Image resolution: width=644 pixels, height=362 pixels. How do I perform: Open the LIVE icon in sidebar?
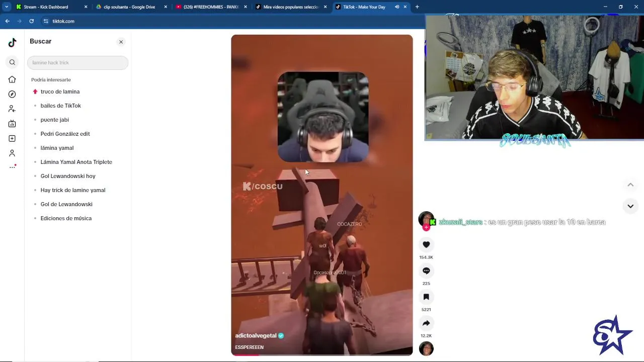(12, 124)
